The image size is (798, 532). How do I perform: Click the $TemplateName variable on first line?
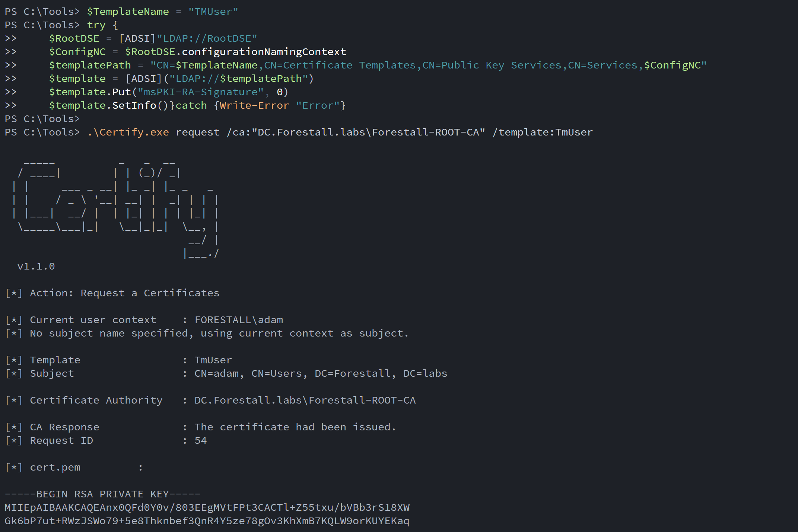(x=128, y=12)
